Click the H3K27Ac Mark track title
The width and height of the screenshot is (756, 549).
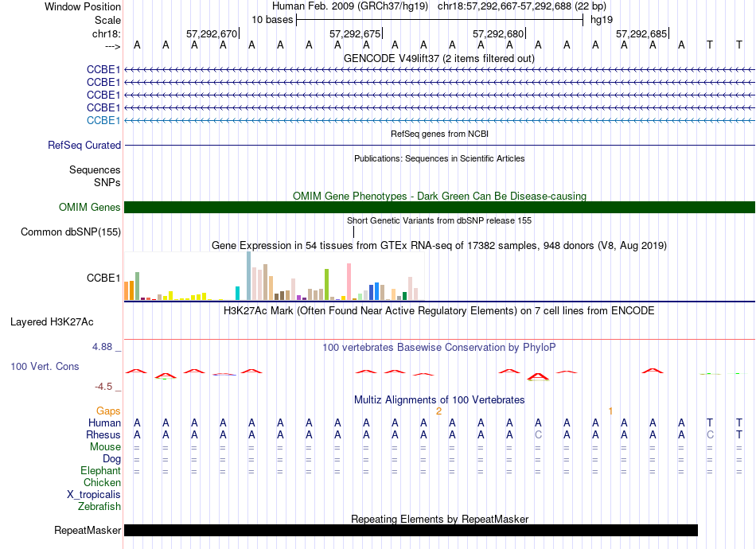438,310
